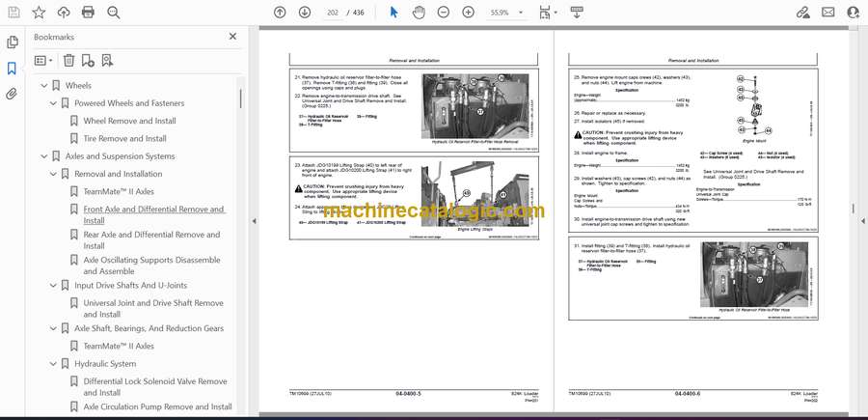Activate the Selection arrow tool
This screenshot has width=868, height=420.
pos(393,13)
